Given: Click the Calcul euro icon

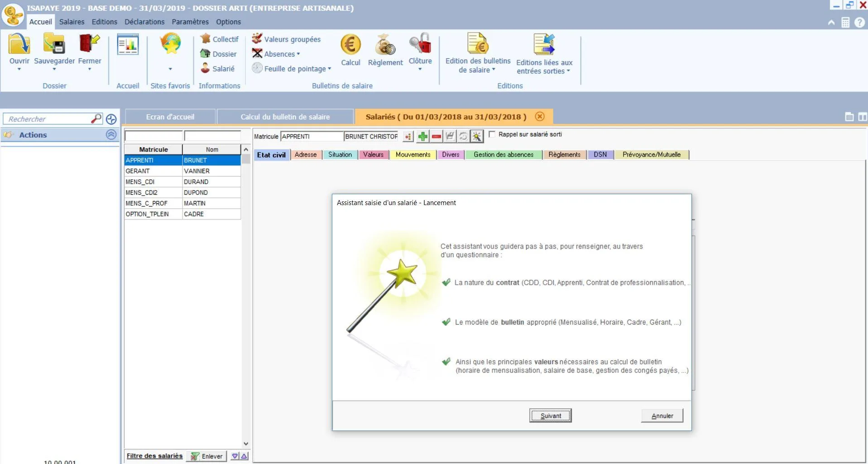Looking at the screenshot, I should click(350, 44).
